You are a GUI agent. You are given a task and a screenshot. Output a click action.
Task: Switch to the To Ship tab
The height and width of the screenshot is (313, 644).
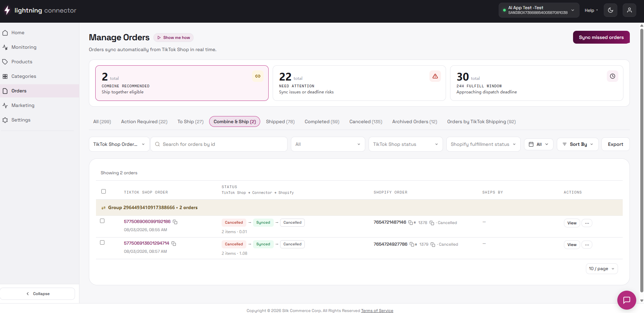click(x=191, y=121)
